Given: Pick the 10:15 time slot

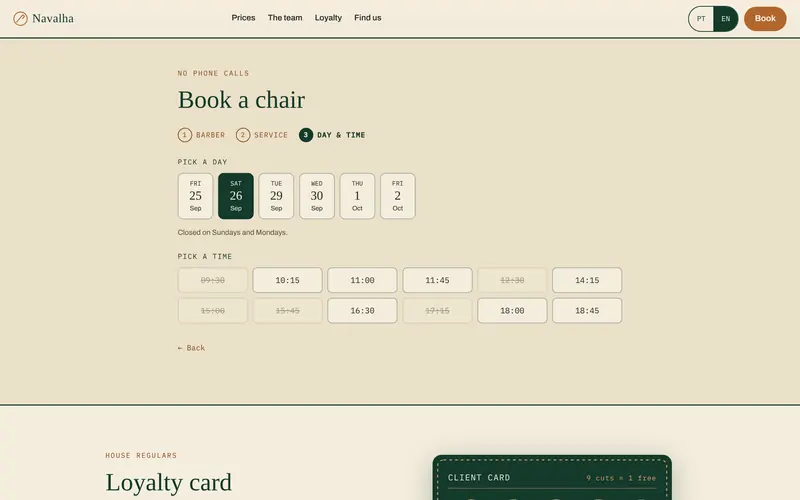Looking at the screenshot, I should 287,280.
